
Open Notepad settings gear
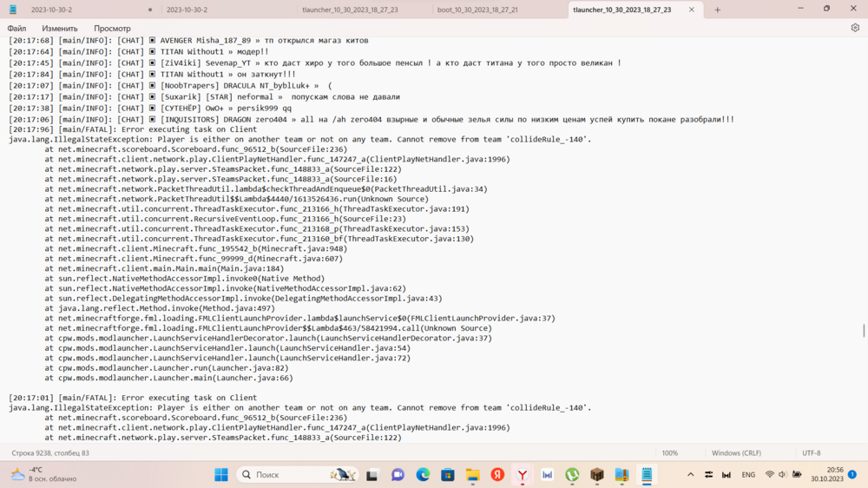(855, 28)
